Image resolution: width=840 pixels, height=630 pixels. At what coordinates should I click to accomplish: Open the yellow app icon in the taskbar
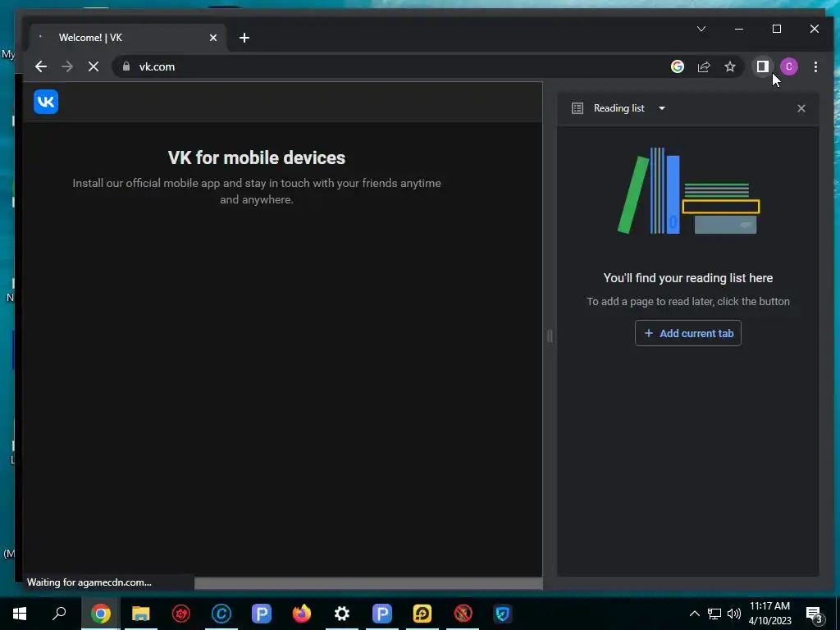click(x=422, y=614)
